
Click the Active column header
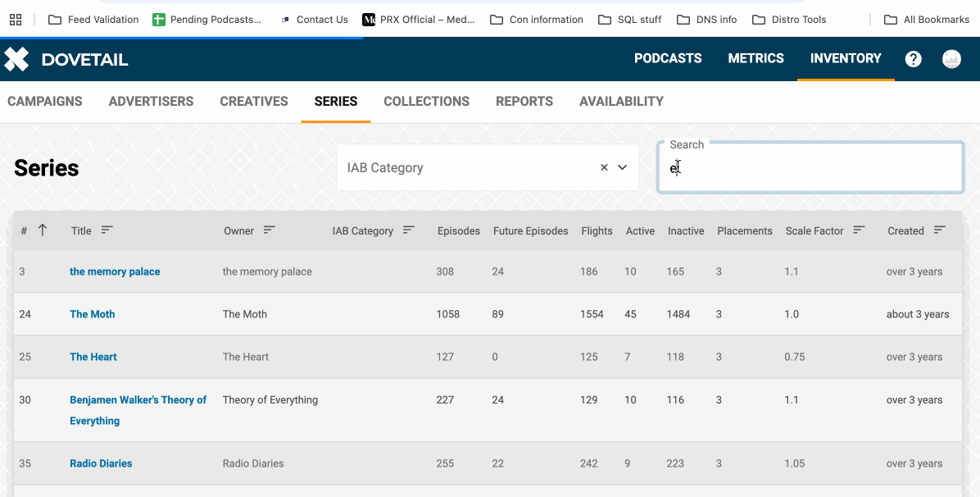[640, 231]
